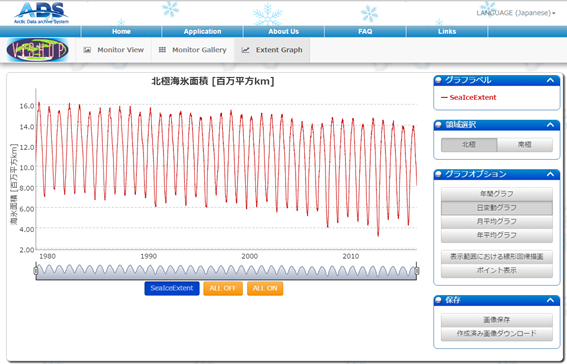This screenshot has height=364, width=567.
Task: Toggle 表示範囲における線形回帰描画 option
Action: 497,257
